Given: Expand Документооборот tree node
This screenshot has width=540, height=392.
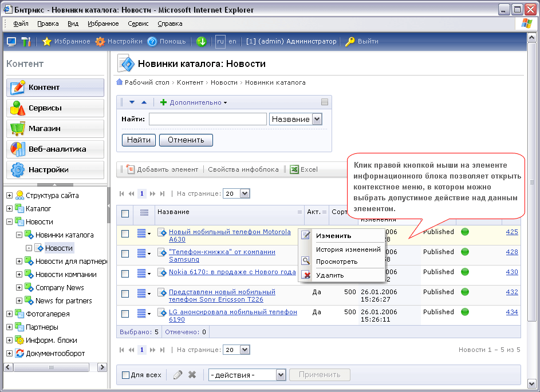Looking at the screenshot, I should (x=9, y=353).
